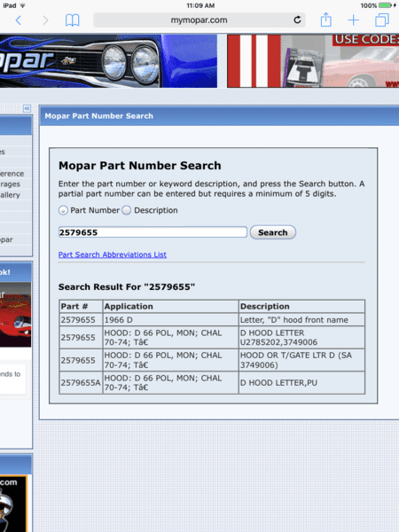Click "HOOD OR T/GATE LTR D" description cell

pos(302,360)
